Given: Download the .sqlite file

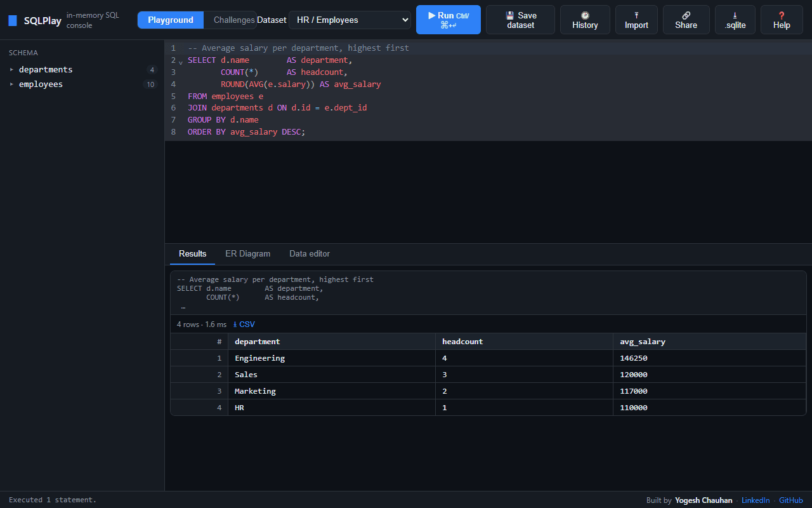Looking at the screenshot, I should 735,20.
